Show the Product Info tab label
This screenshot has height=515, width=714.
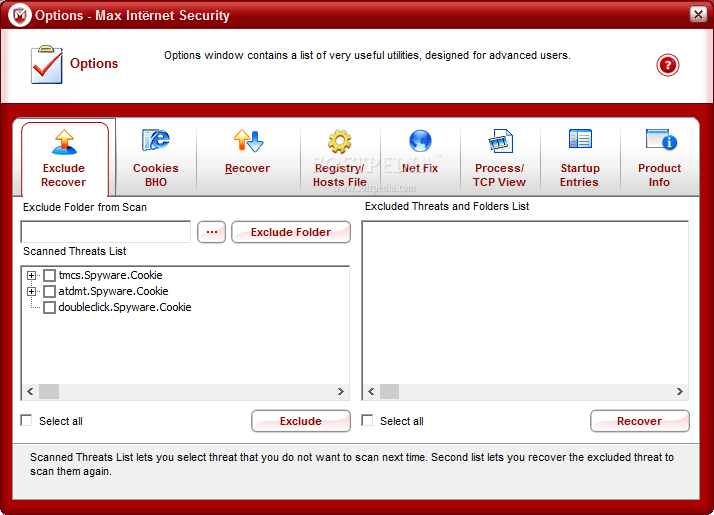coord(659,175)
